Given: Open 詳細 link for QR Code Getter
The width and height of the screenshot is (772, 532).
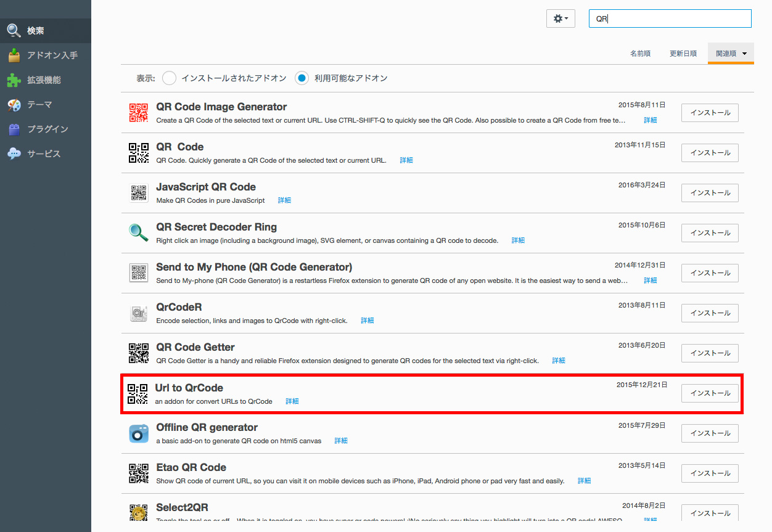Looking at the screenshot, I should [x=559, y=361].
